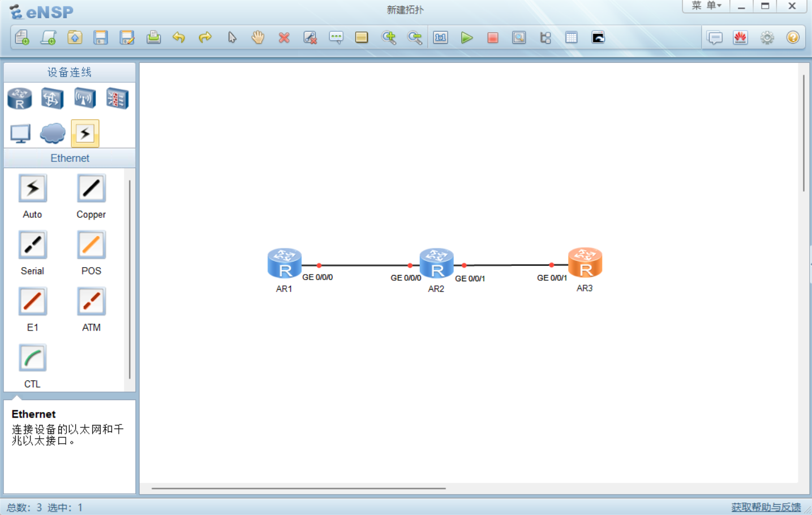Open the 菜单 dropdown menu
Viewport: 812px width, 515px height.
(706, 6)
